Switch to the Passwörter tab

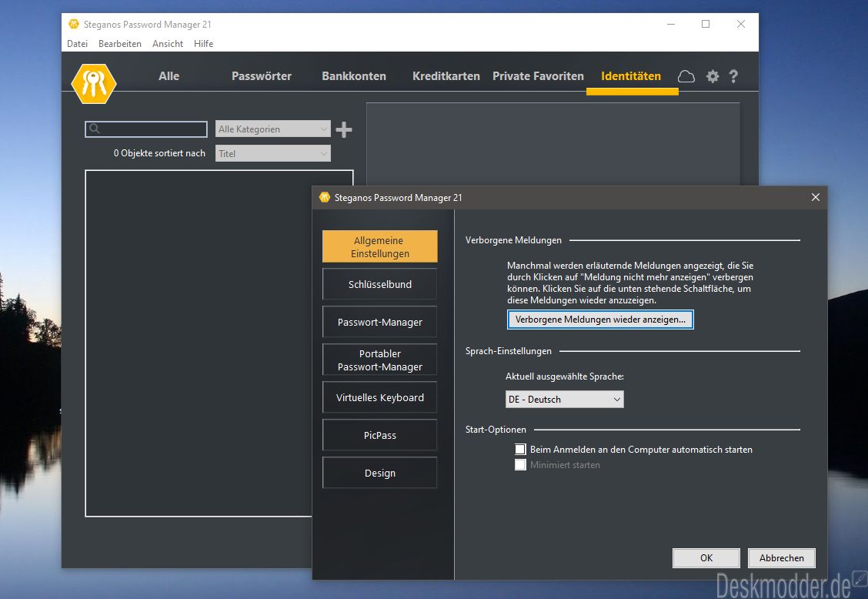coord(262,76)
